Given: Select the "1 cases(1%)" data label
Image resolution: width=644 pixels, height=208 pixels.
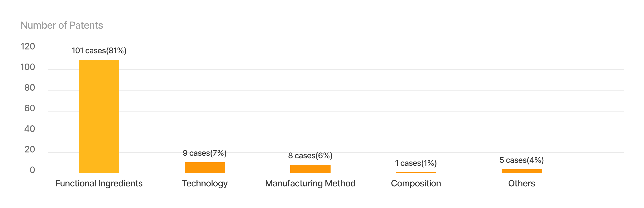Looking at the screenshot, I should point(416,163).
